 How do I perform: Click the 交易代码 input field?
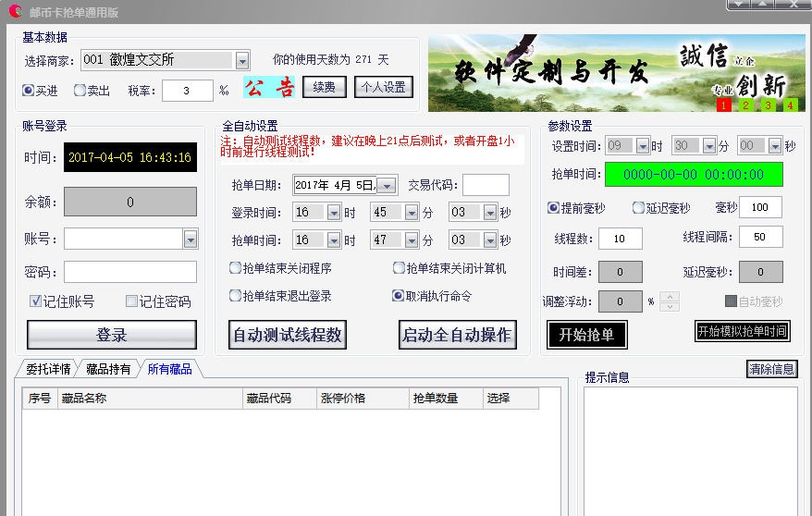coord(486,185)
